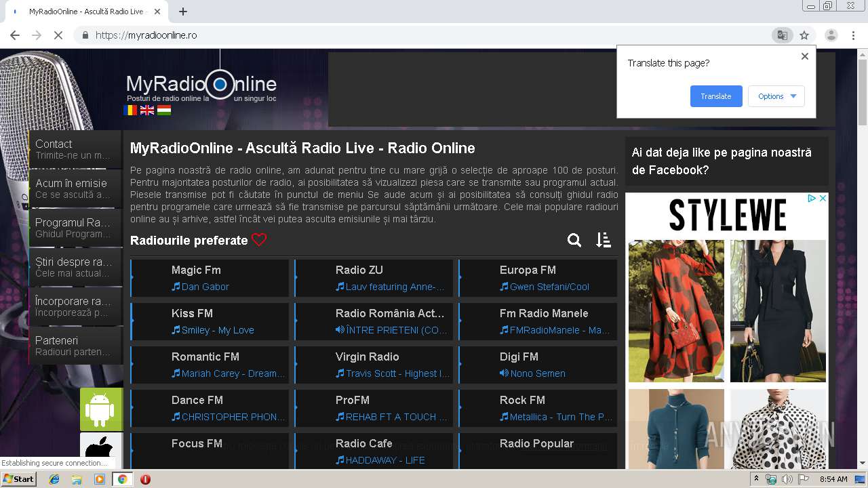Click the AdChoices icon on the StyleWe ad

click(811, 199)
